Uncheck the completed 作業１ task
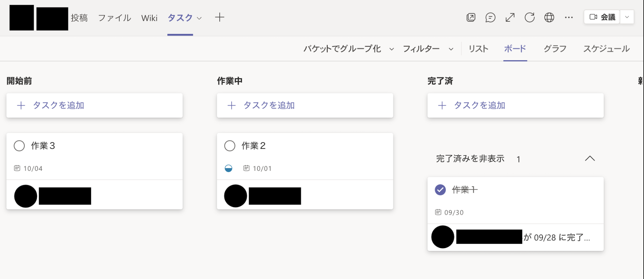The height and width of the screenshot is (279, 644). point(440,190)
